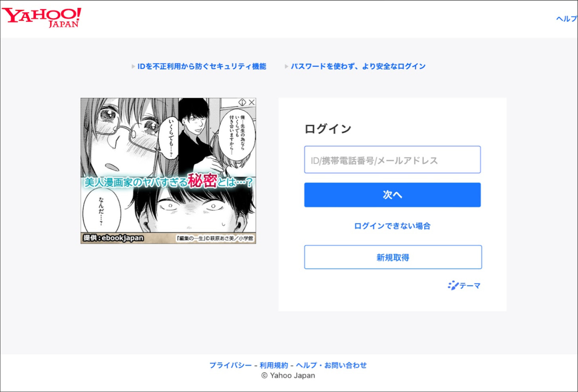Close the manga advertisement with X
This screenshot has width=578, height=392.
(252, 102)
